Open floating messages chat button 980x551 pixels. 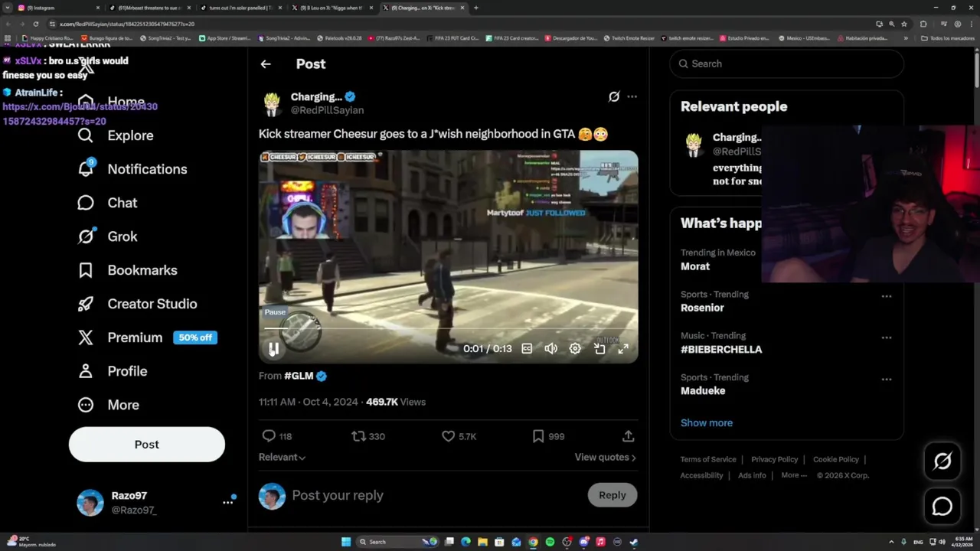(942, 507)
